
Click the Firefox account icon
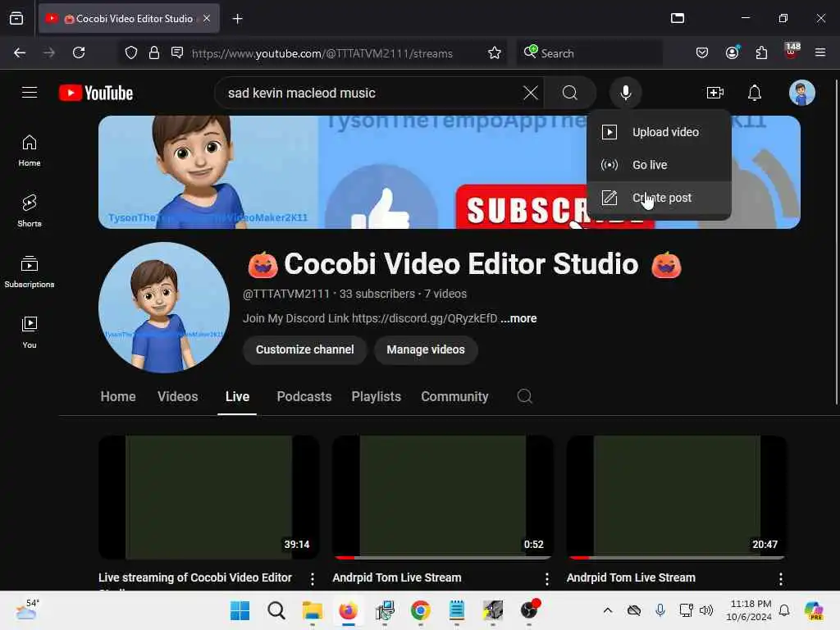click(x=732, y=52)
